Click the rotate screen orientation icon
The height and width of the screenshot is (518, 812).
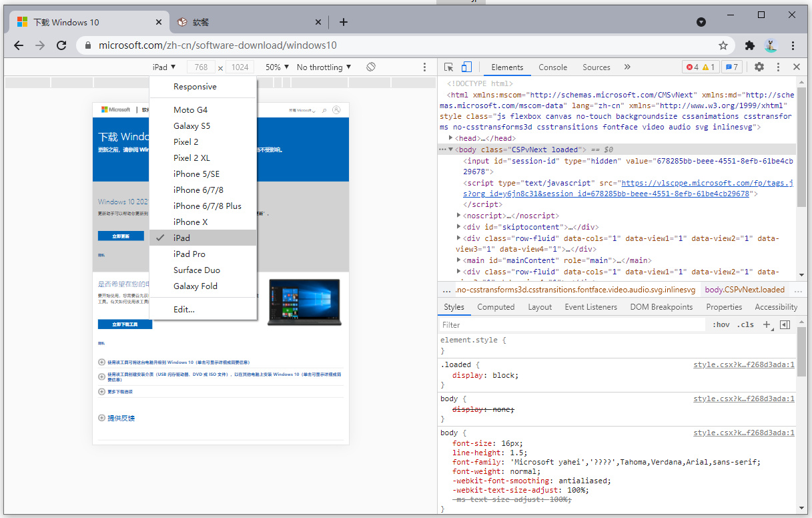(371, 67)
